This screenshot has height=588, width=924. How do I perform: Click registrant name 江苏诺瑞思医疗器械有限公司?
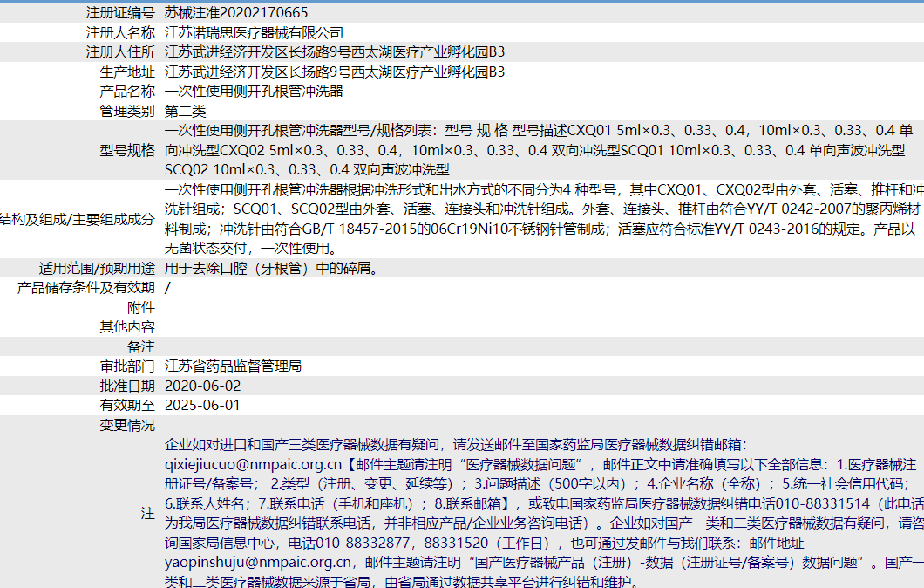pos(254,32)
